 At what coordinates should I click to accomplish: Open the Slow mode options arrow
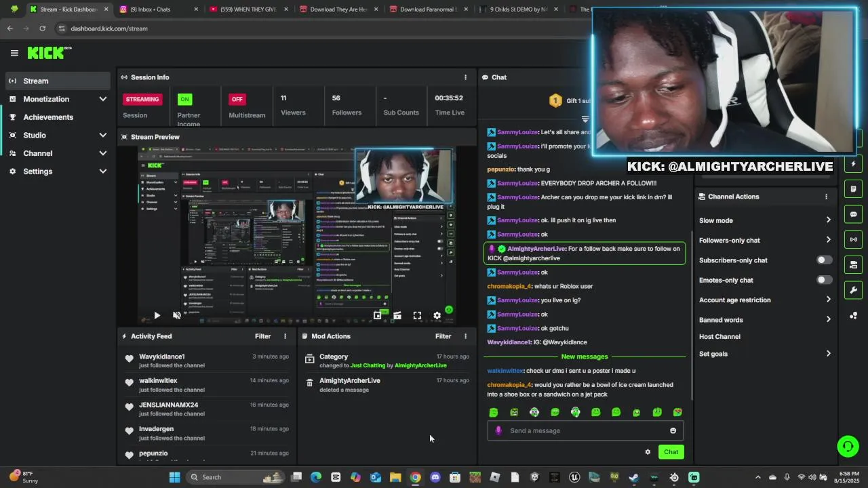pyautogui.click(x=828, y=220)
